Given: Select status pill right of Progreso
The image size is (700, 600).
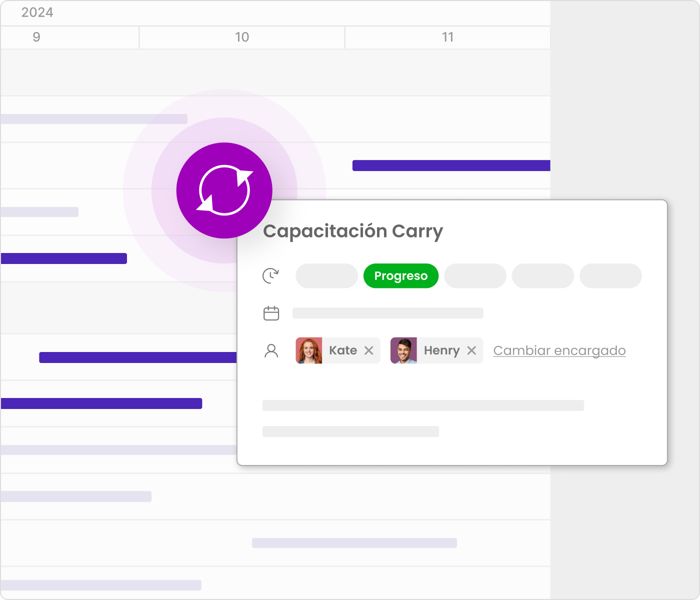Looking at the screenshot, I should [x=475, y=276].
